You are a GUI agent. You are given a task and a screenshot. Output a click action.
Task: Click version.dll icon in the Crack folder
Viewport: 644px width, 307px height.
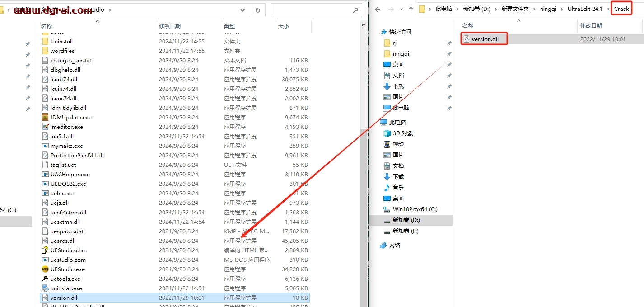click(x=467, y=39)
